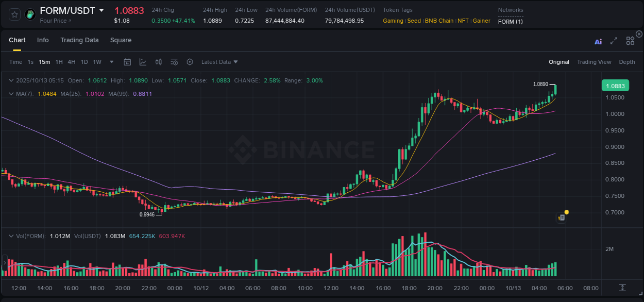Select the 15m timeframe
This screenshot has width=644, height=302.
point(44,62)
